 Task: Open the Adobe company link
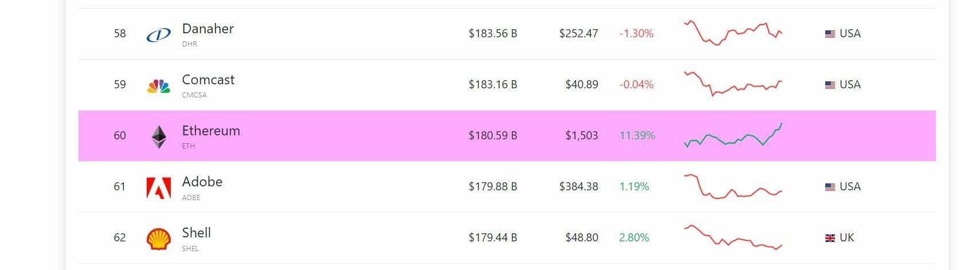click(x=202, y=182)
